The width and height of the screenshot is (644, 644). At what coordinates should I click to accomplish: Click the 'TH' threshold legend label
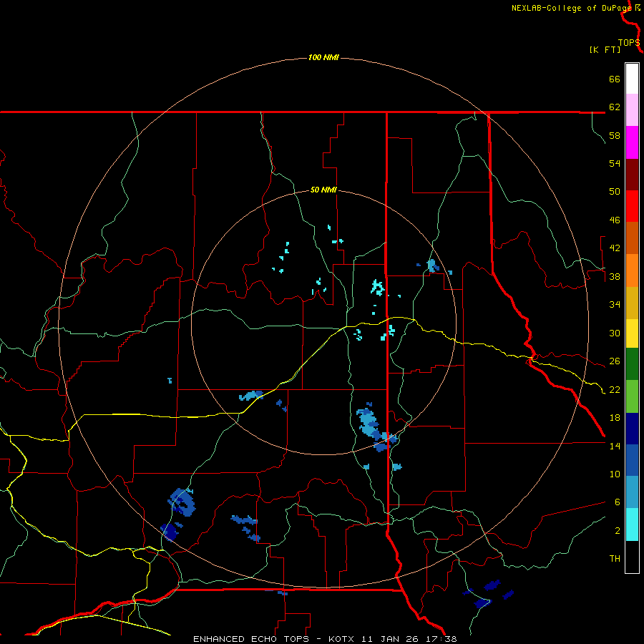(615, 559)
